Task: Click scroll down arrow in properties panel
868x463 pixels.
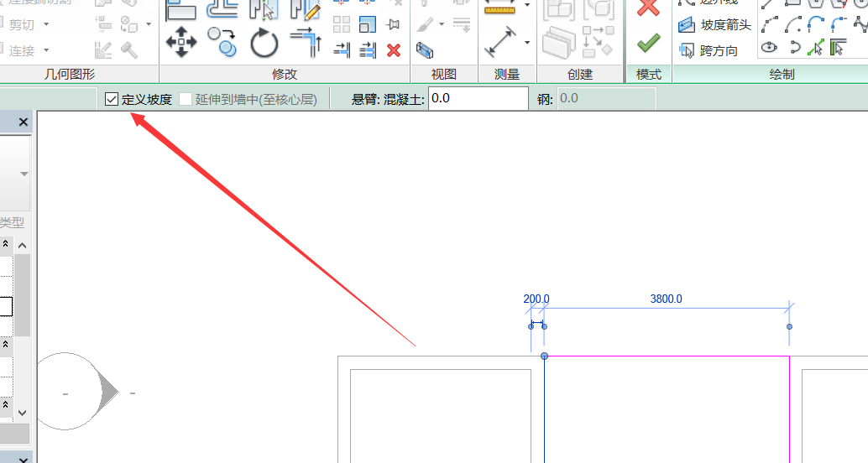Action: 22,413
